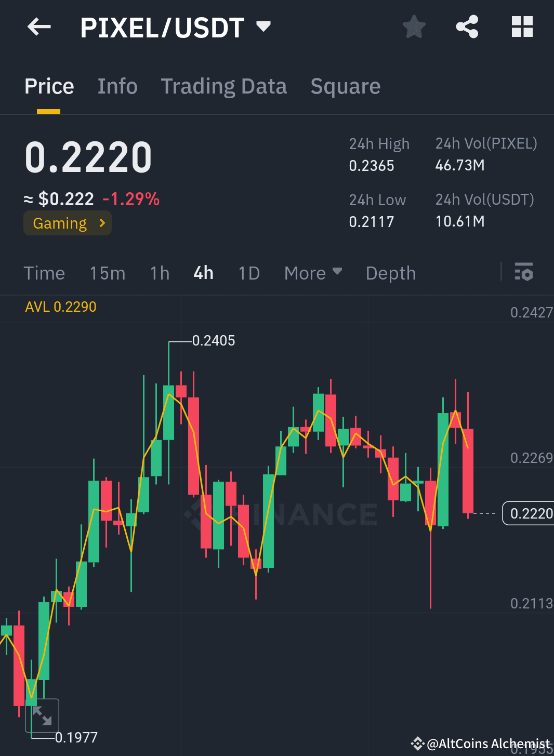Switch to the Info tab
554x756 pixels.
coord(117,86)
